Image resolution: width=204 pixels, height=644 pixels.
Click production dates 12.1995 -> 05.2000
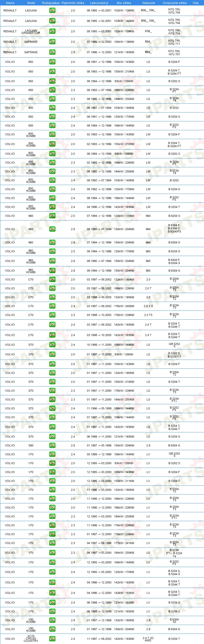coord(99,572)
